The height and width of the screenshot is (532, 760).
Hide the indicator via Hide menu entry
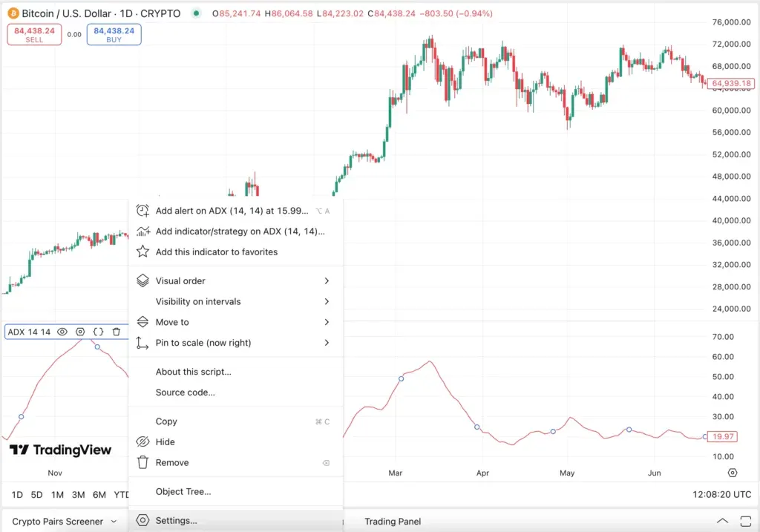(166, 442)
